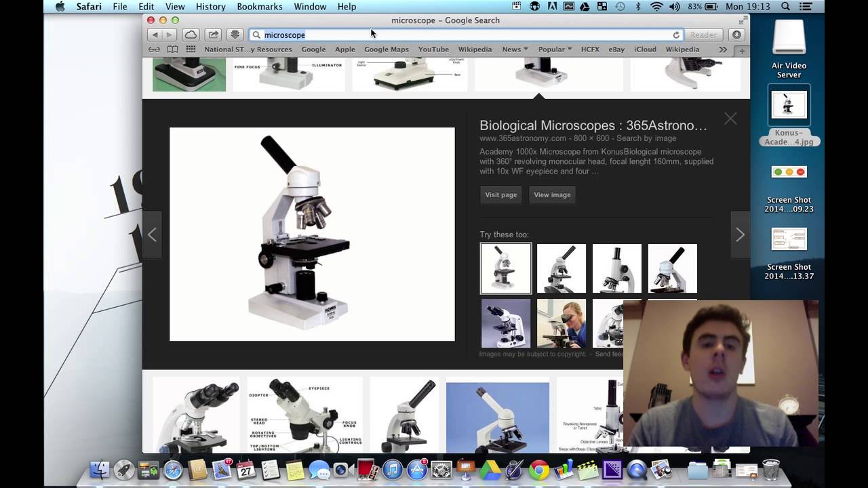
Task: Show downloads with the round arrow button
Action: 736,35
